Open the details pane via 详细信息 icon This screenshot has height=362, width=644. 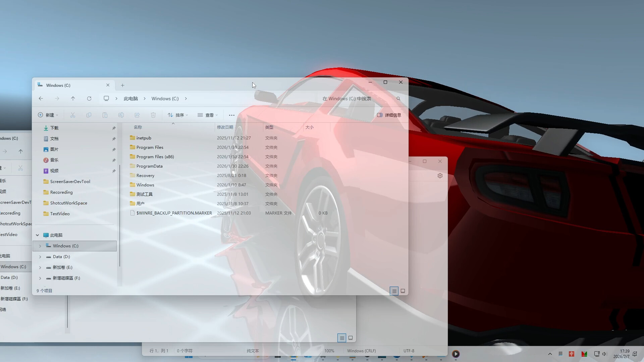coord(389,115)
